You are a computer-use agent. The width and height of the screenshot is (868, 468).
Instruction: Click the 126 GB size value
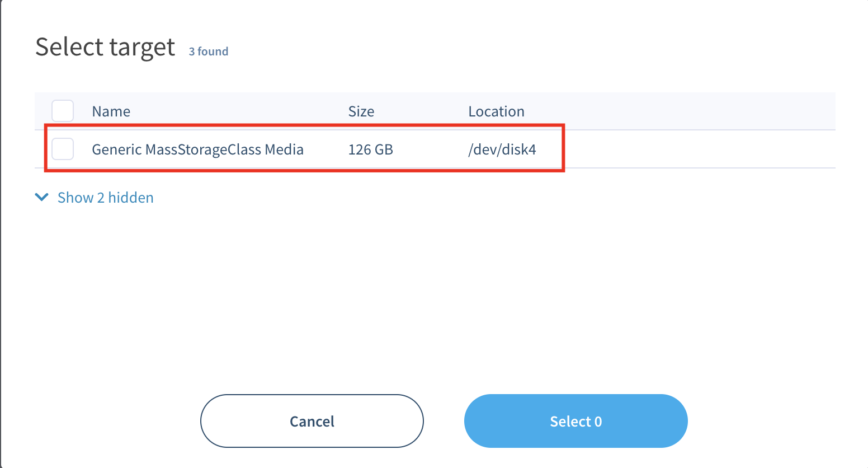tap(370, 149)
